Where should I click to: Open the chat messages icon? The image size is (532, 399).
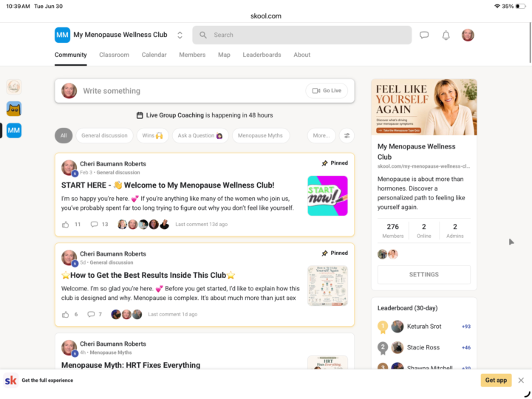click(424, 35)
